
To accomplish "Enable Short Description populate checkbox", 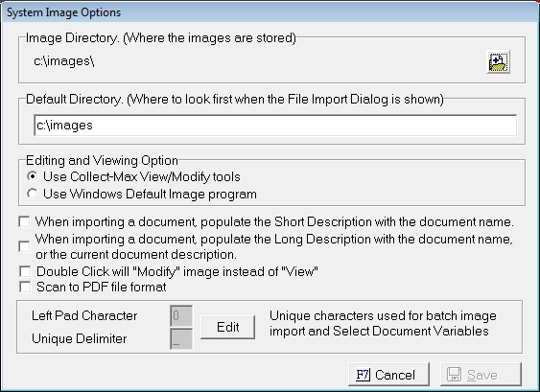I will pyautogui.click(x=24, y=221).
